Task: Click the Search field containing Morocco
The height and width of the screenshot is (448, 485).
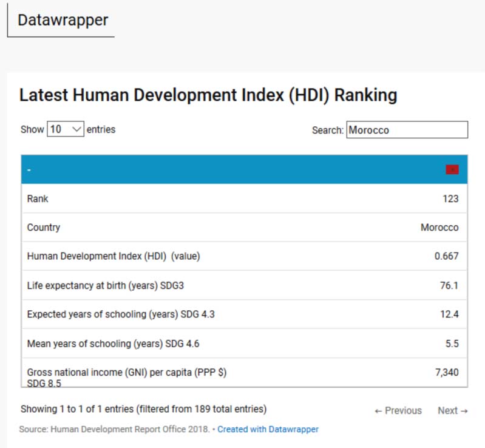Action: (x=407, y=130)
